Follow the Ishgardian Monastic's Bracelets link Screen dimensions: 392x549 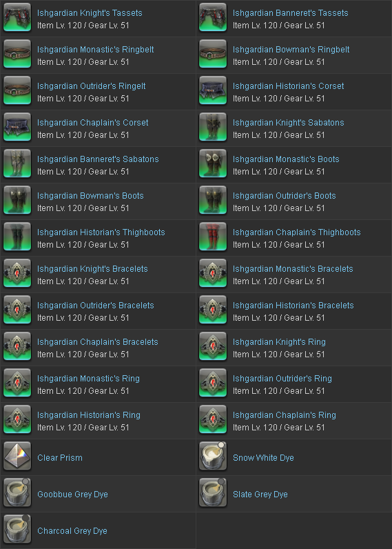click(293, 268)
